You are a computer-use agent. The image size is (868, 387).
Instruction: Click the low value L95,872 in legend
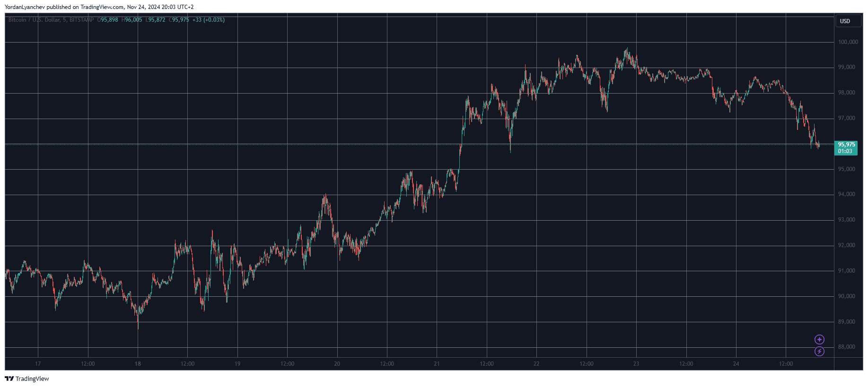tap(156, 20)
